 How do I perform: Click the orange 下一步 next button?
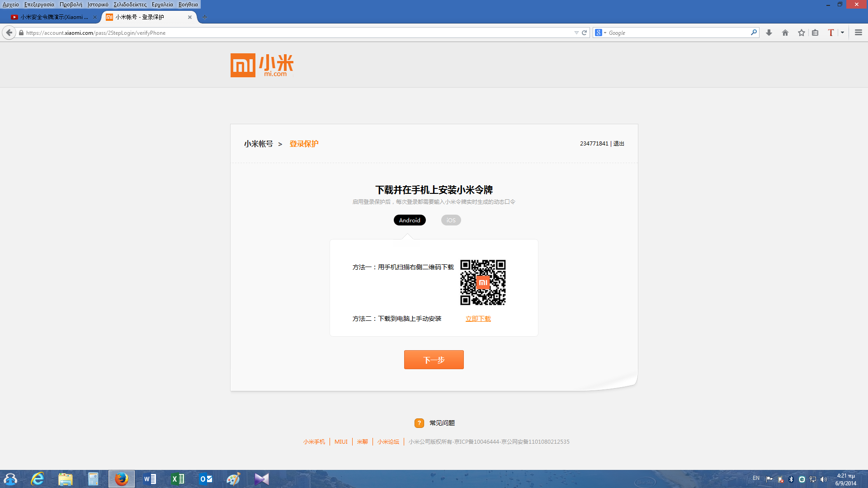point(434,360)
